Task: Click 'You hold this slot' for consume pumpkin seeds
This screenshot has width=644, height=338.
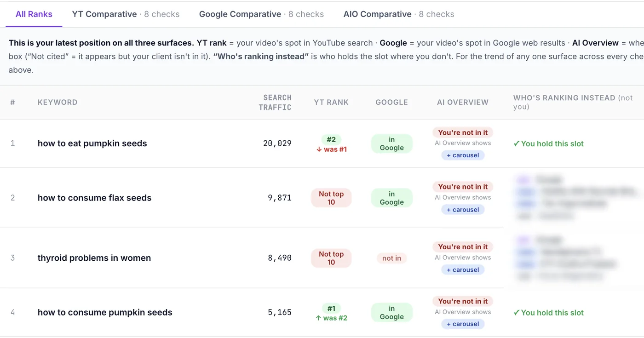Action: 548,313
